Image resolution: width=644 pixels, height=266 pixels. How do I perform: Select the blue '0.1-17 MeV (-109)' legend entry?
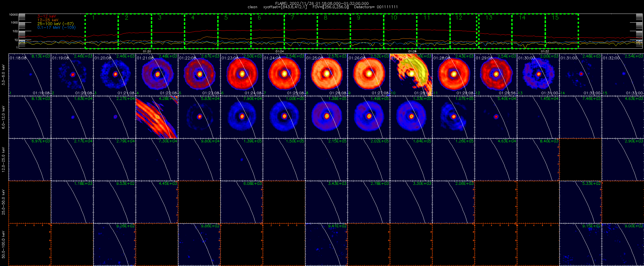[x=56, y=27]
